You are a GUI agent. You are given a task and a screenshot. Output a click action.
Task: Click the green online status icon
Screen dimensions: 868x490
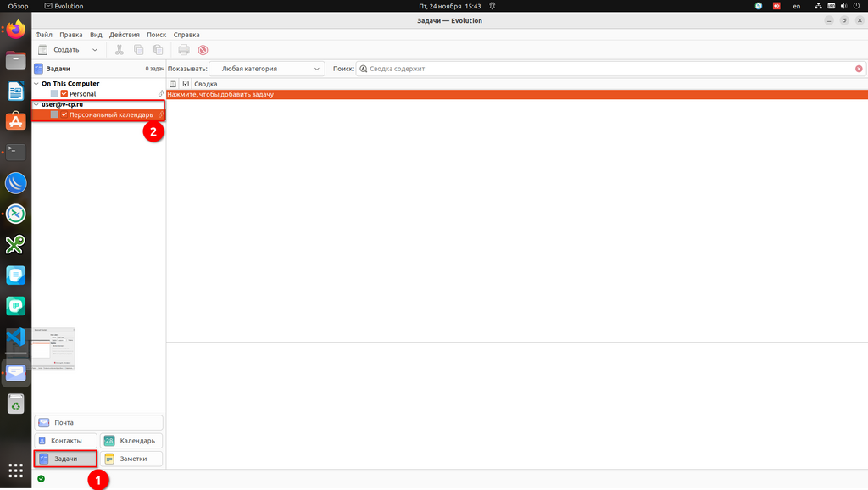(41, 479)
